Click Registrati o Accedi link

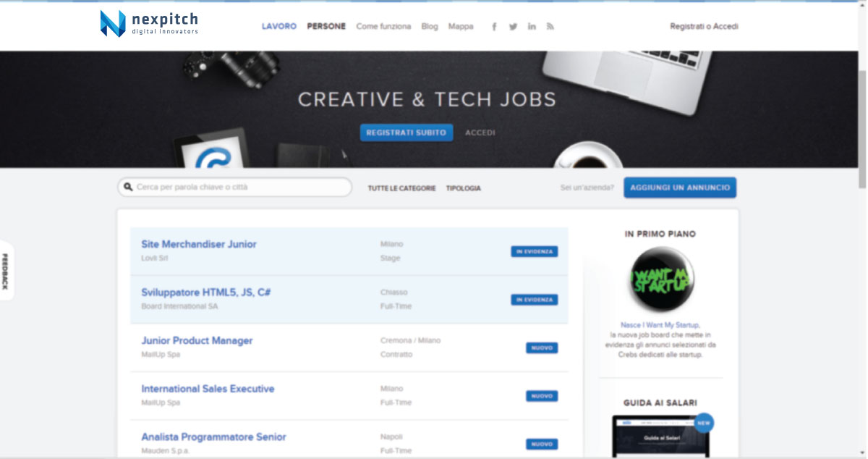pyautogui.click(x=704, y=26)
